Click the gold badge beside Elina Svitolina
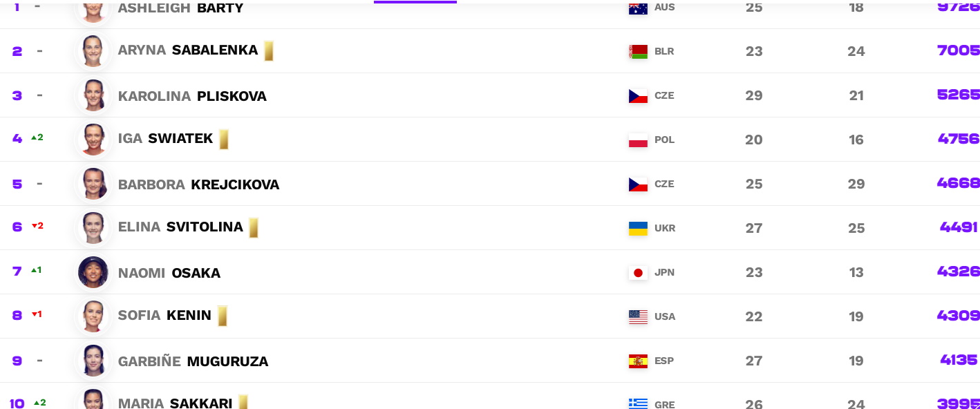980x409 pixels. [254, 227]
